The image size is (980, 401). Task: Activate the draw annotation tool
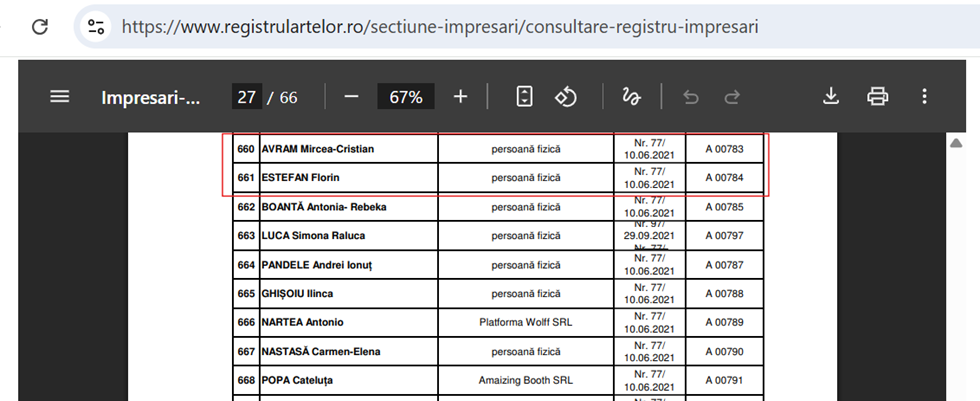(x=631, y=97)
